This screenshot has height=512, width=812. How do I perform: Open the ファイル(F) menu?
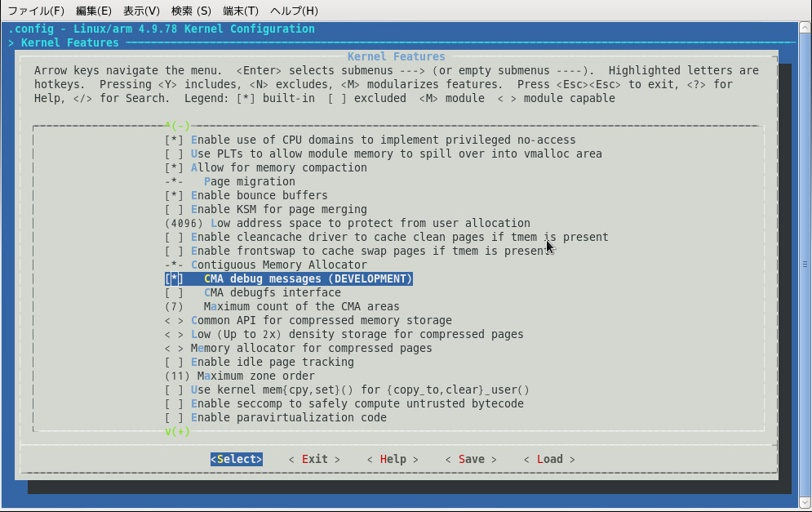pos(36,11)
